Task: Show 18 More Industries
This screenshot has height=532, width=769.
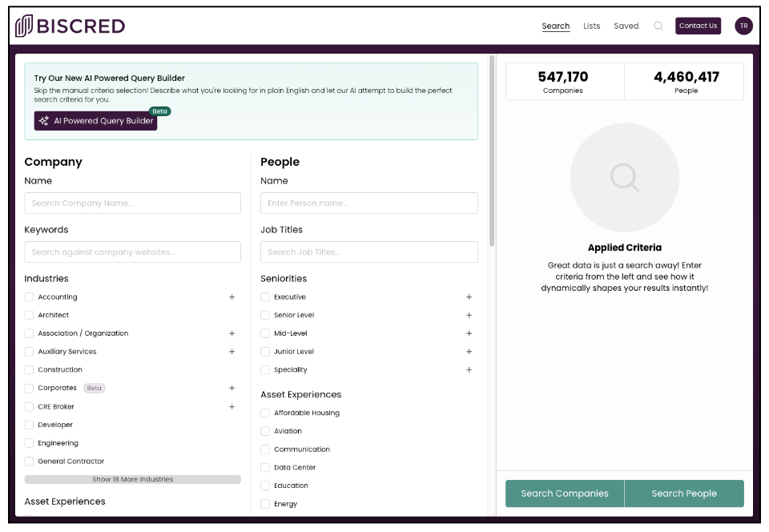Action: (x=132, y=480)
